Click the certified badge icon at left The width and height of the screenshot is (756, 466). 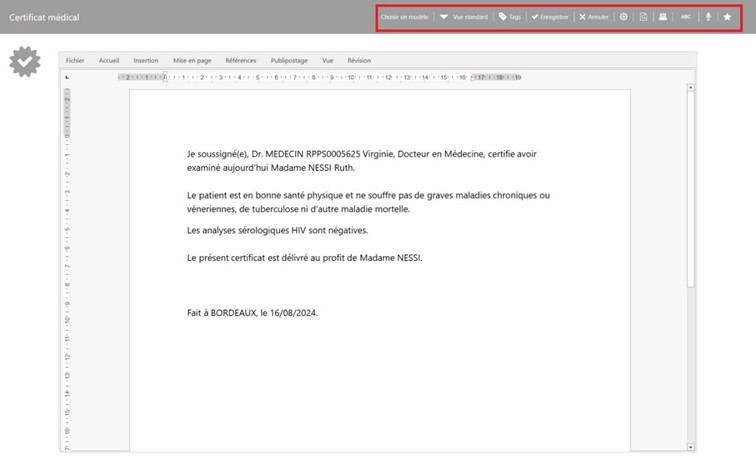click(23, 63)
